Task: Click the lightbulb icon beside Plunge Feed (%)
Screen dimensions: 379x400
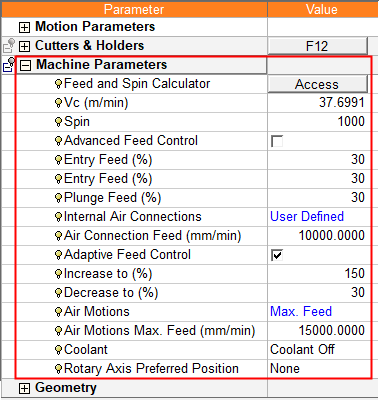Action: pos(59,198)
